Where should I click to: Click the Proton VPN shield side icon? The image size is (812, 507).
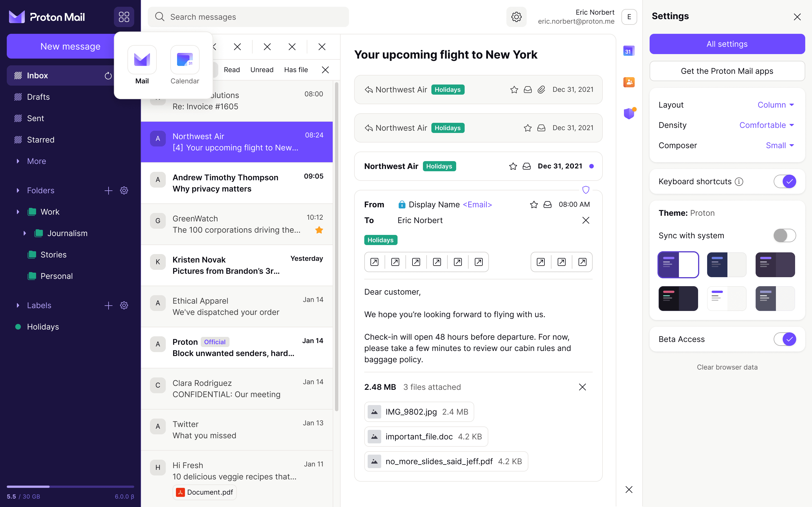tap(629, 113)
